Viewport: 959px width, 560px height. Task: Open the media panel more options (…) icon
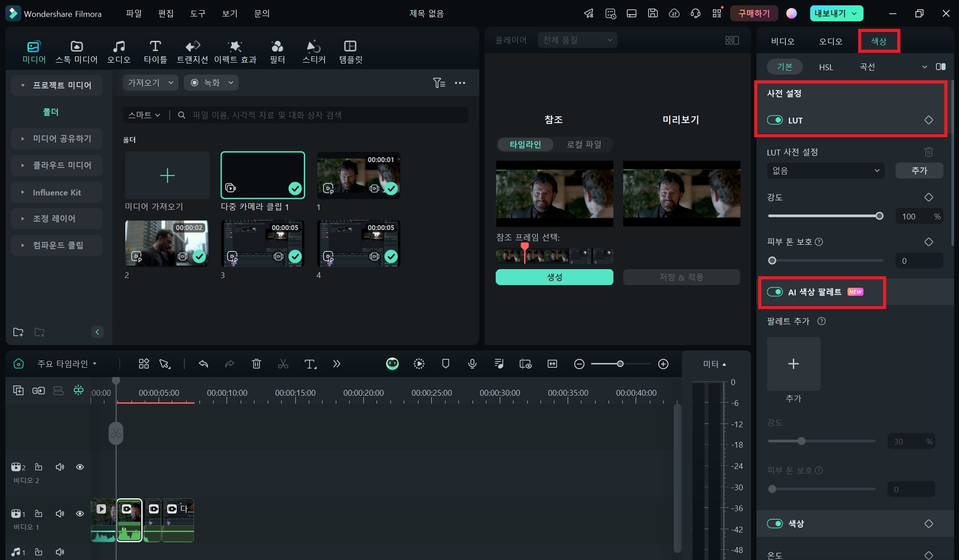tap(460, 83)
